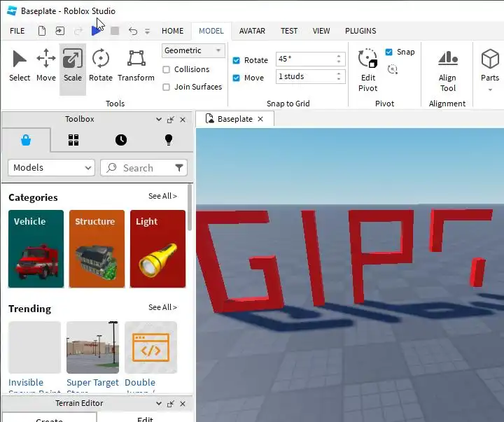
Task: Click the disabled redo arrow icon
Action: (x=78, y=31)
